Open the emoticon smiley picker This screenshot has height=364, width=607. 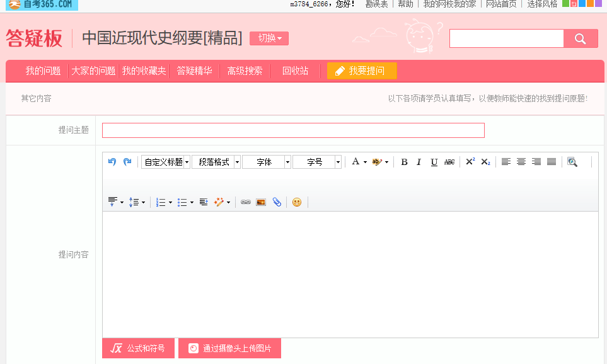tap(296, 202)
